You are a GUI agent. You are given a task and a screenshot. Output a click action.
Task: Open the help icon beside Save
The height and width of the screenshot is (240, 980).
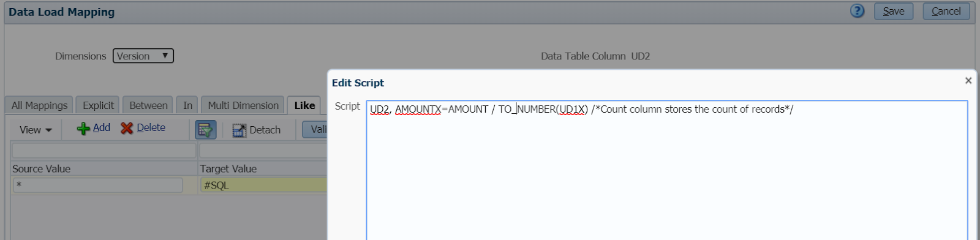click(x=858, y=11)
